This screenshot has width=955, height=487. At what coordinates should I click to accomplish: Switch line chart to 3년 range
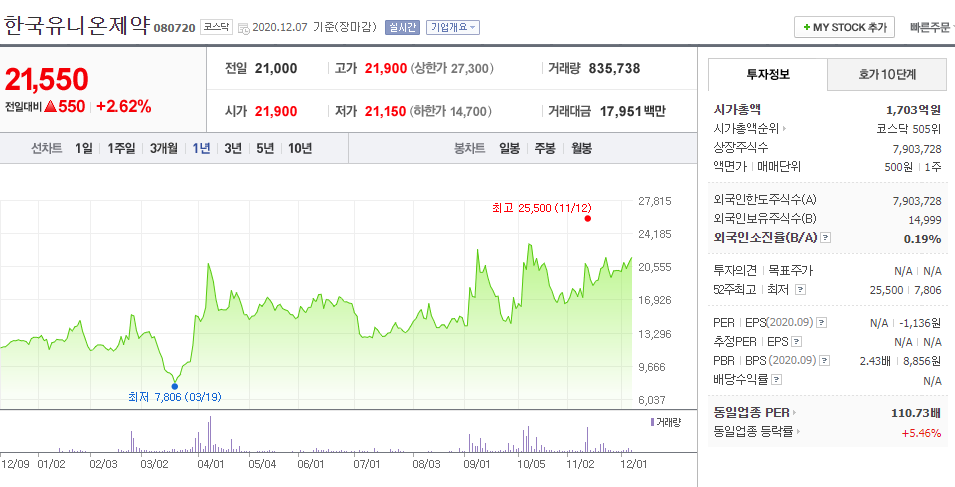click(x=233, y=148)
